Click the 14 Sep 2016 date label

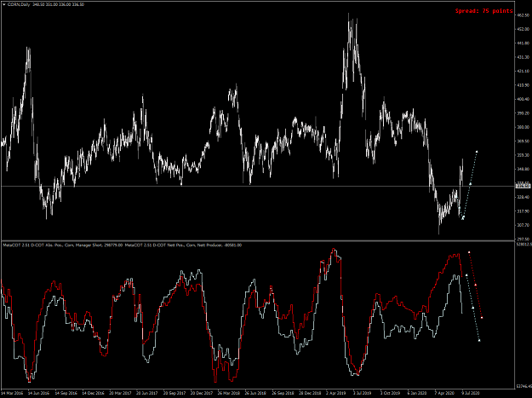pos(66,393)
